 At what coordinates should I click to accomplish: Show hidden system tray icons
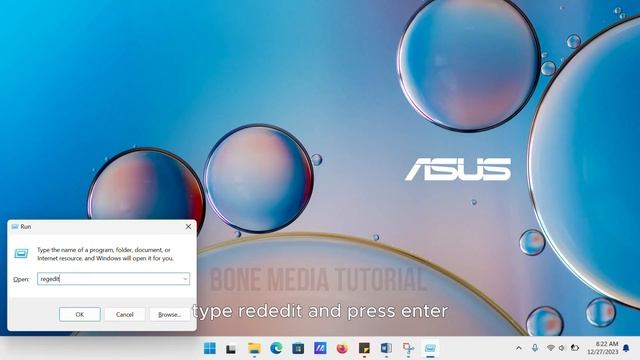click(519, 348)
